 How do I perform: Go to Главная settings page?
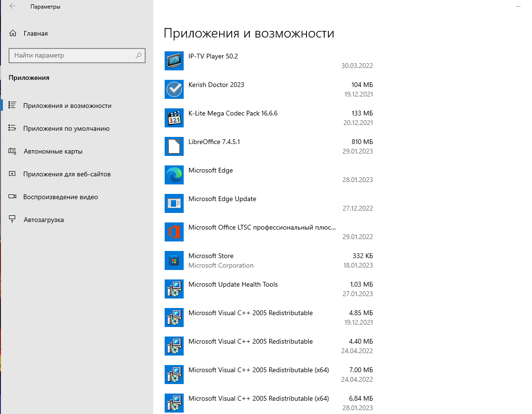click(77, 33)
